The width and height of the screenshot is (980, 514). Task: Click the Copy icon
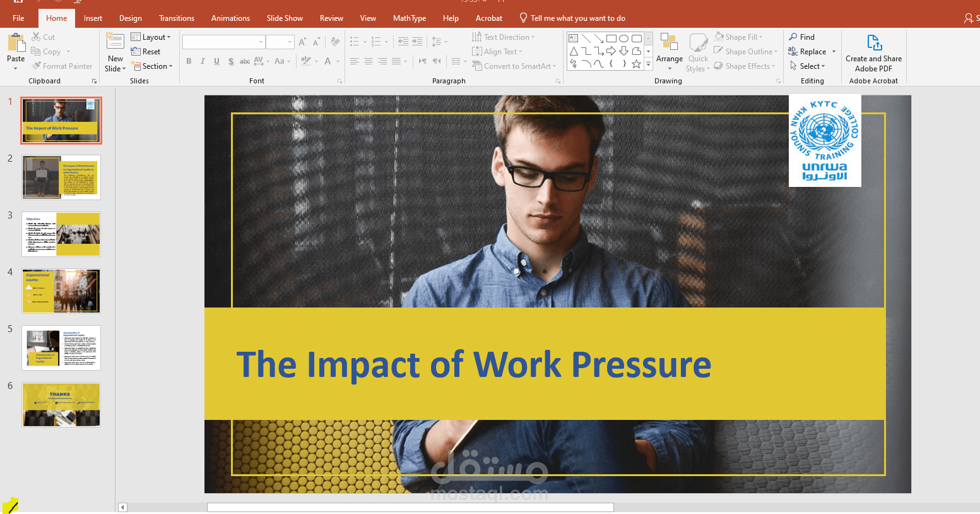(x=36, y=52)
